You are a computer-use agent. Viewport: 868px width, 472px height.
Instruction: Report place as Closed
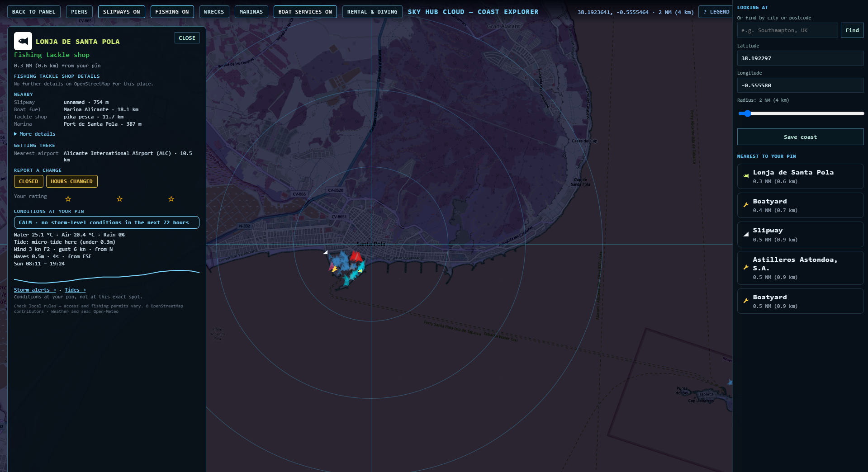[x=28, y=181]
